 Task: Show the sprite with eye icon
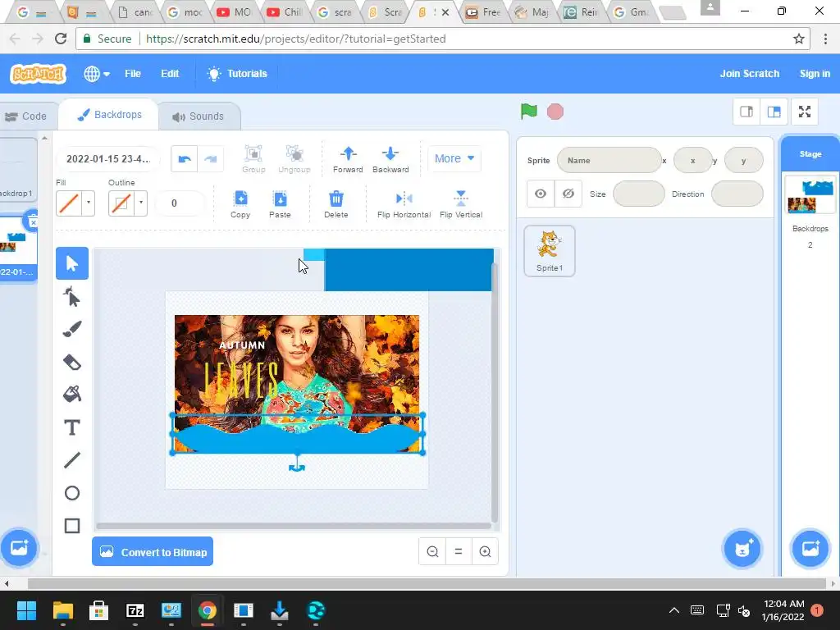[541, 194]
